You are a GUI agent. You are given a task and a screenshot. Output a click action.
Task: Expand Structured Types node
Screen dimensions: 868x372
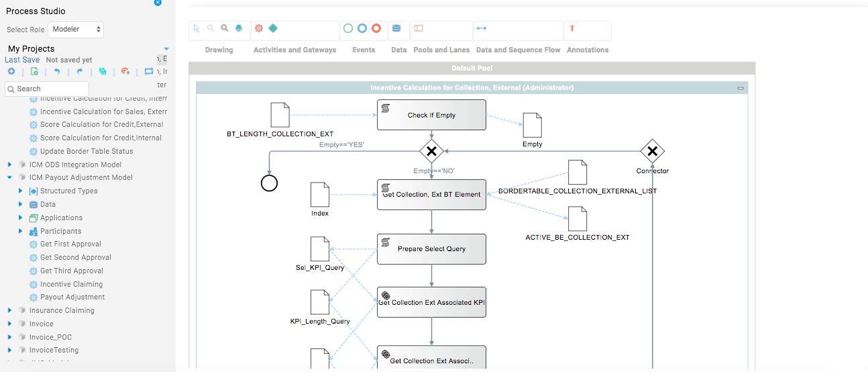21,191
